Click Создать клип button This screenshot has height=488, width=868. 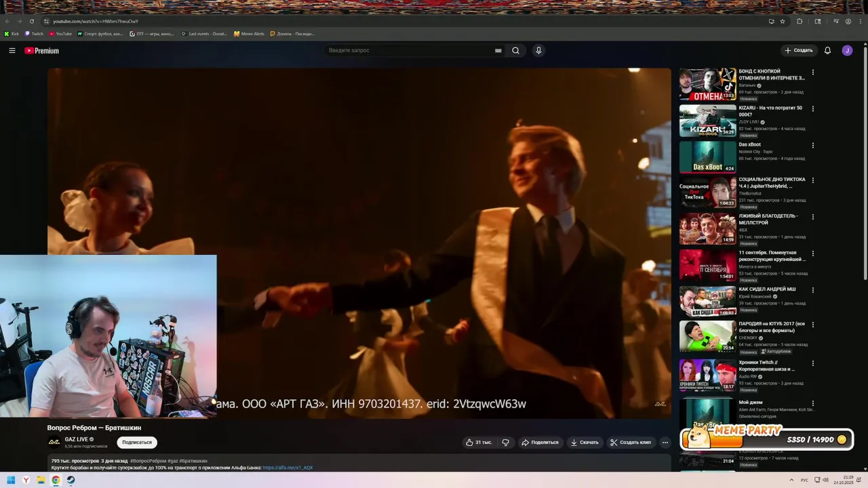(x=631, y=443)
